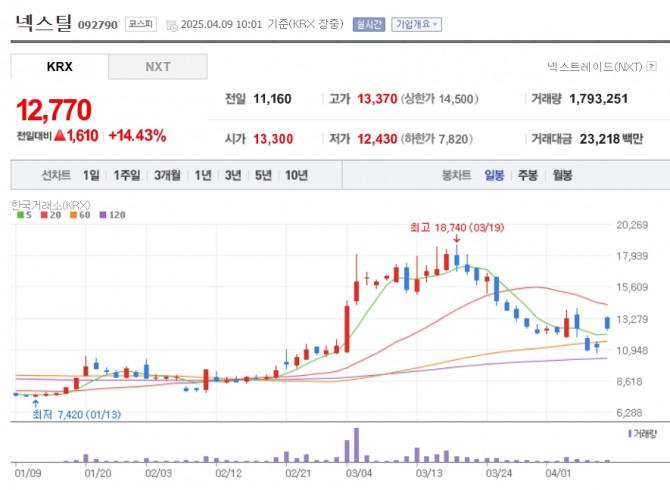The width and height of the screenshot is (670, 490).
Task: Choose the 일봉 daily candle chart
Action: [x=494, y=175]
